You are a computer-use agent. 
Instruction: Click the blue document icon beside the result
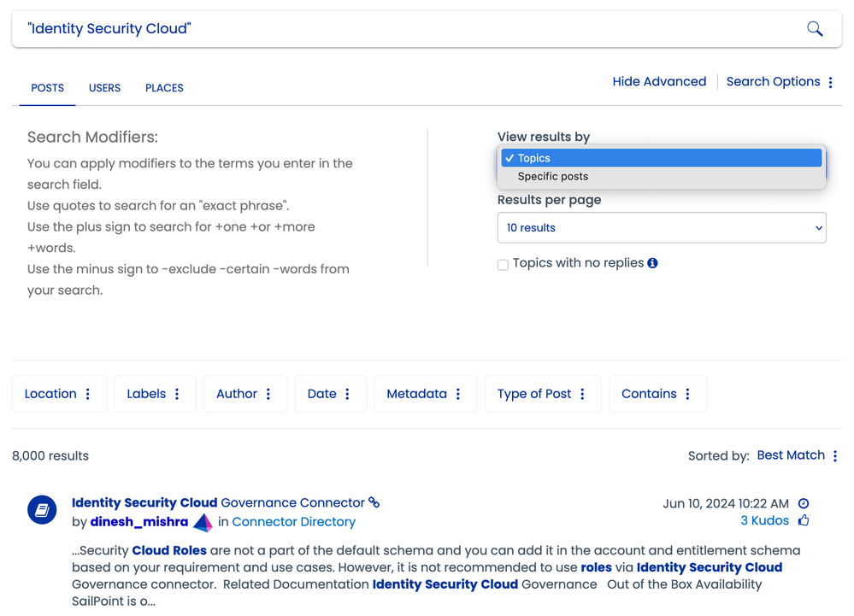[42, 510]
